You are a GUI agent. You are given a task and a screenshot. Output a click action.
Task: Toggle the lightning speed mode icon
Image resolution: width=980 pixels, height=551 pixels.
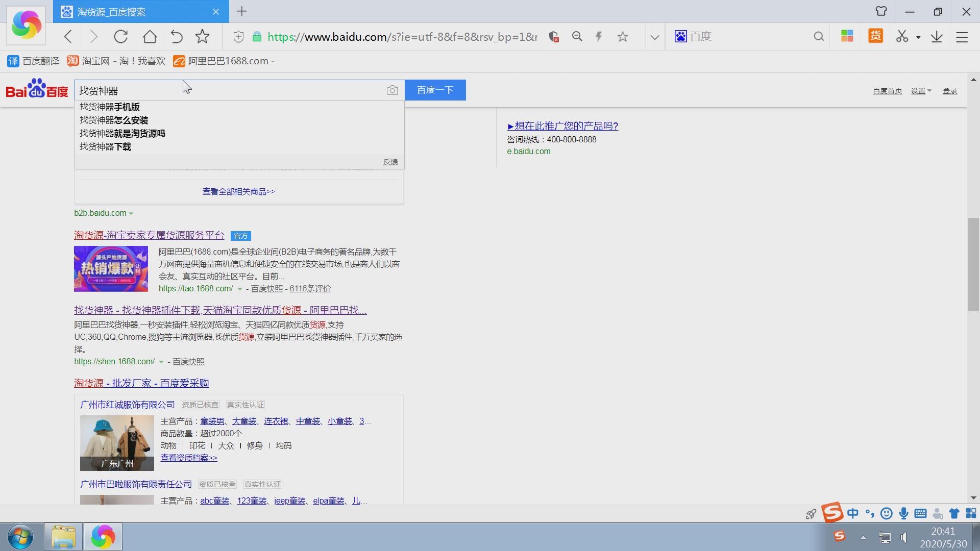click(599, 37)
